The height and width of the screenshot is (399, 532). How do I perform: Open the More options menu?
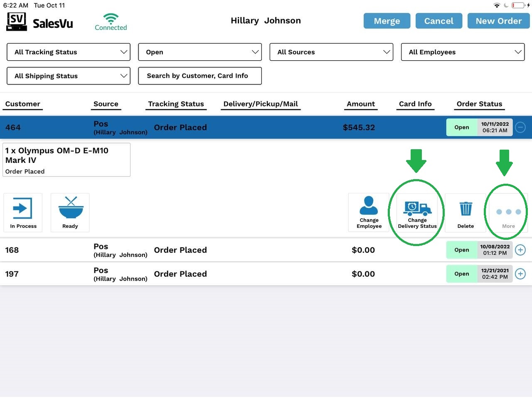[508, 212]
